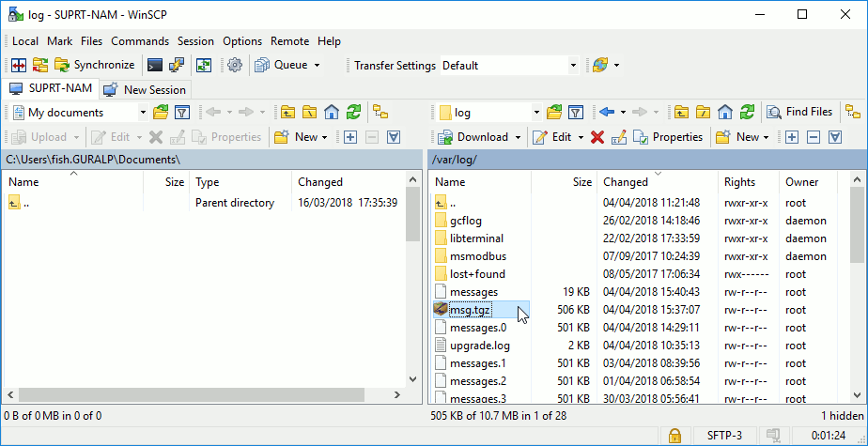Open the Session menu
This screenshot has width=868, height=446.
195,41
